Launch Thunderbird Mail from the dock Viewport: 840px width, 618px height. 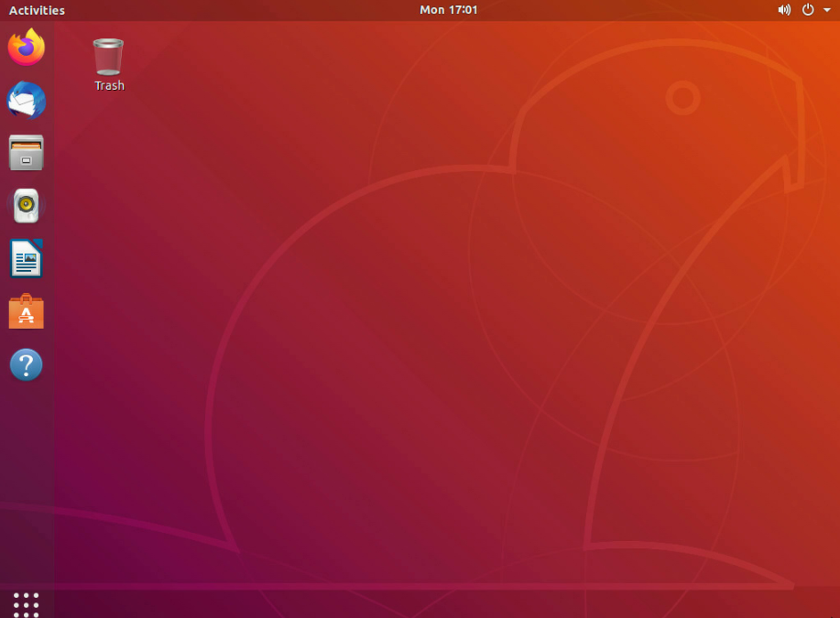pyautogui.click(x=27, y=100)
